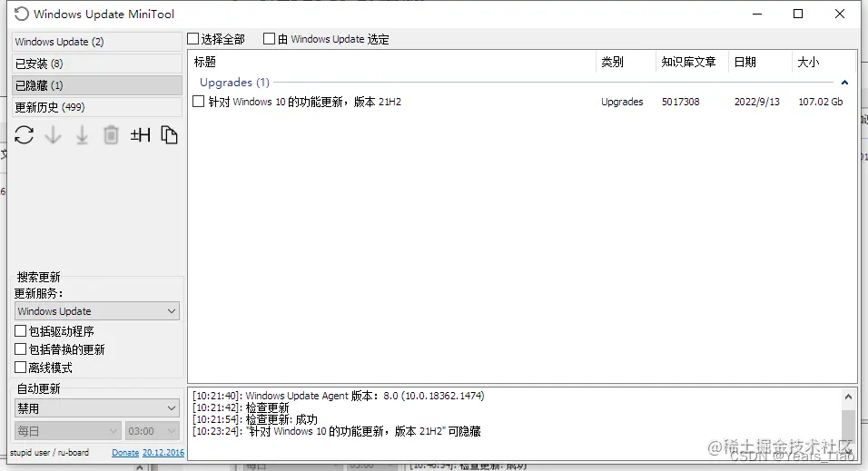Click log line 检查更新: 成功
The height and width of the screenshot is (471, 868).
tap(255, 419)
